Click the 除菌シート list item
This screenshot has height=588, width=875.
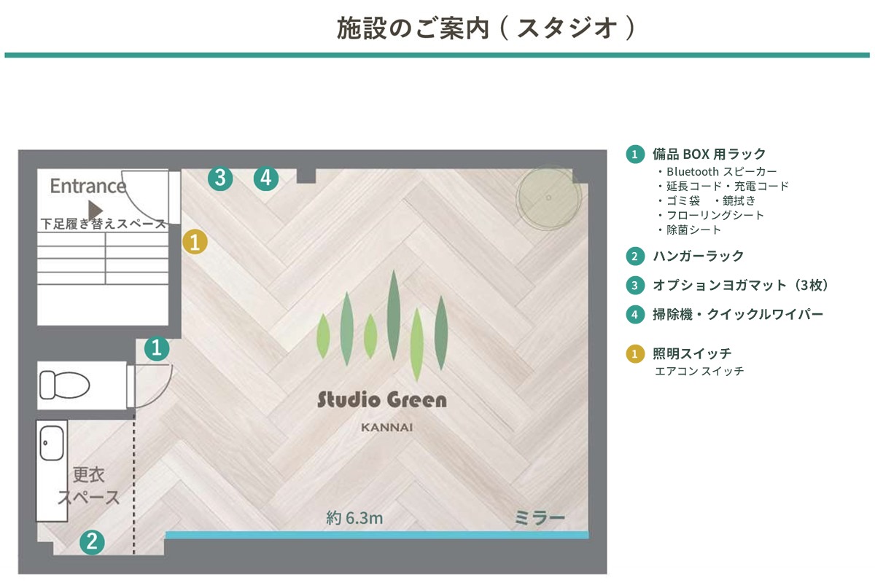[x=689, y=230]
